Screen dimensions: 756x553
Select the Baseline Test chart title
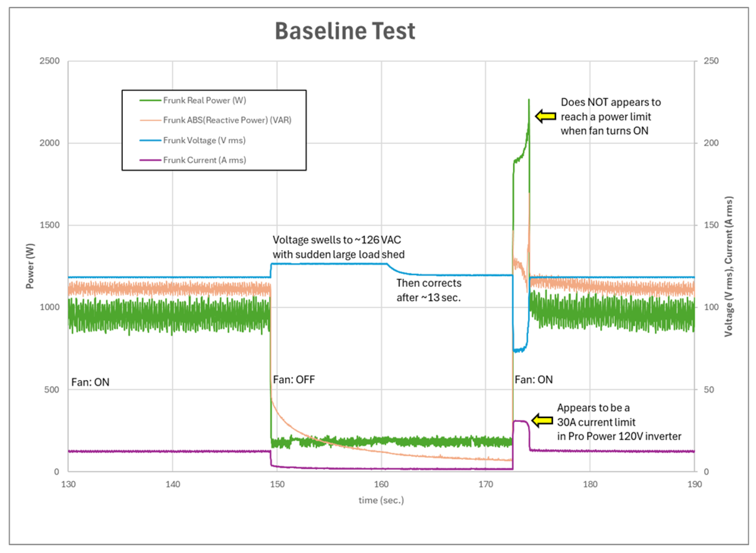345,31
